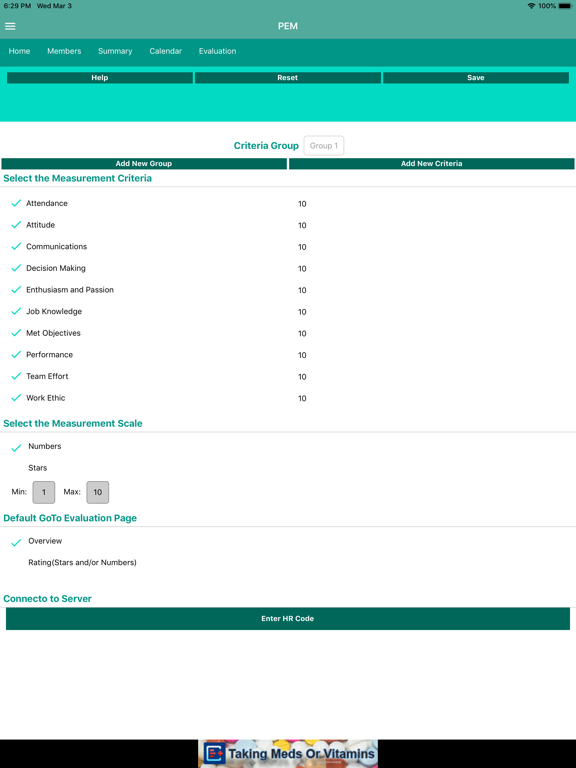Viewport: 576px width, 768px height.
Task: Tap the Wi-Fi status icon
Action: click(x=531, y=6)
